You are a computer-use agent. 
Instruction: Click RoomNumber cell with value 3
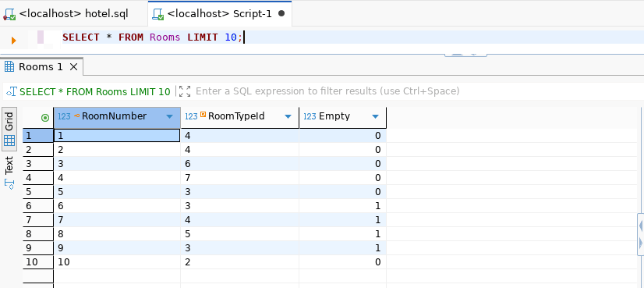117,164
